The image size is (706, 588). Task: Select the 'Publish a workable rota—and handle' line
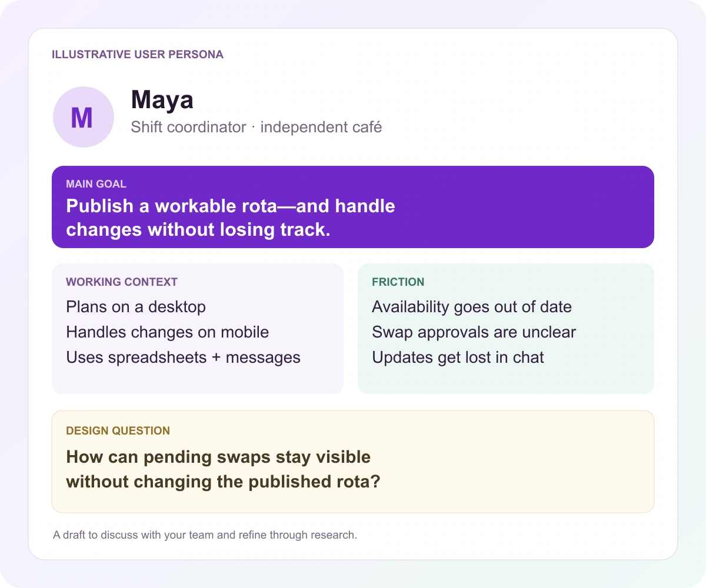point(231,206)
